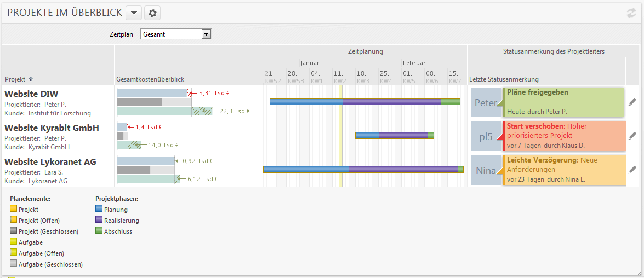Open the Website DIW project
Image resolution: width=644 pixels, height=278 pixels.
click(x=31, y=94)
